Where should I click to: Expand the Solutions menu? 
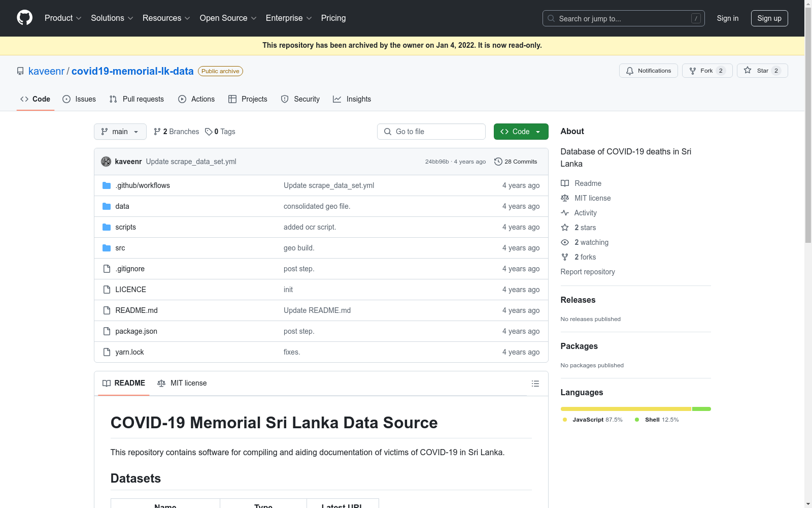[112, 18]
